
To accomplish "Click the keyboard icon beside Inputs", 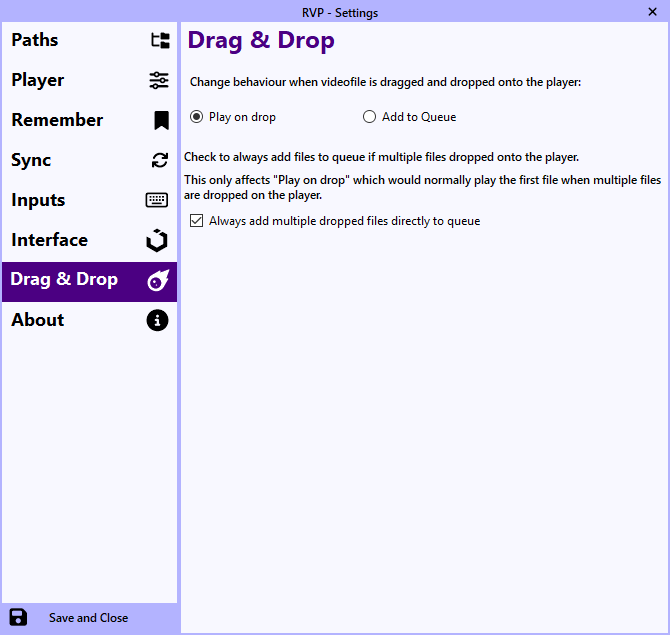I will (157, 200).
